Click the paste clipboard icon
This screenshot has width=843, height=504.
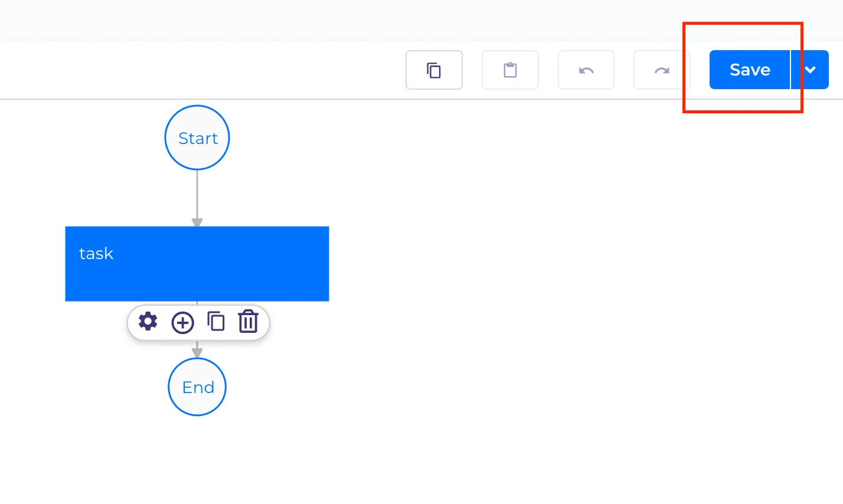[510, 70]
